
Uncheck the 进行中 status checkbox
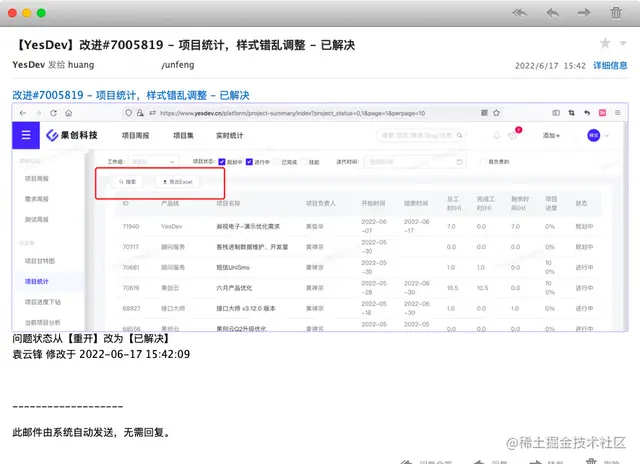pos(249,162)
